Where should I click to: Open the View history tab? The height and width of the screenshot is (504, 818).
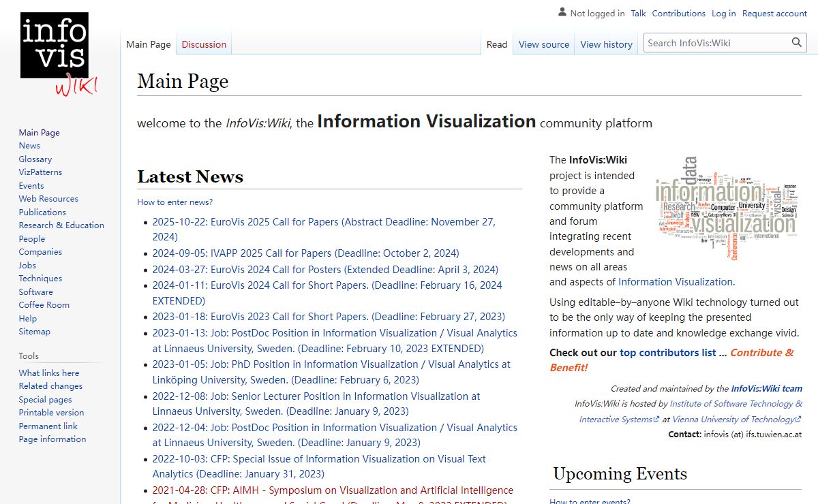(x=607, y=44)
